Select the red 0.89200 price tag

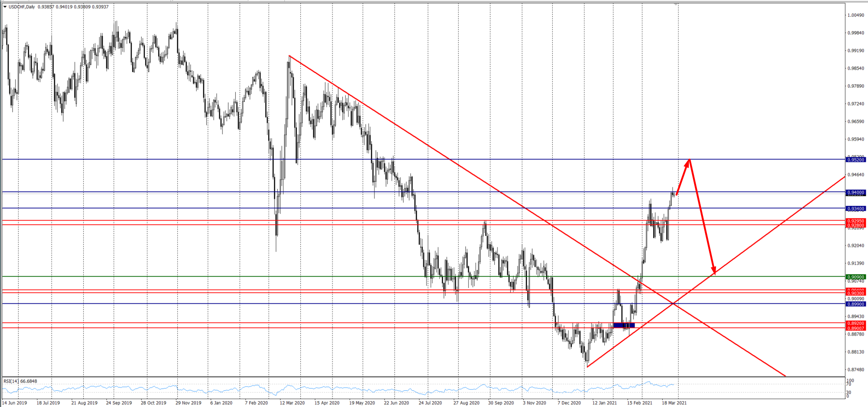tap(855, 323)
